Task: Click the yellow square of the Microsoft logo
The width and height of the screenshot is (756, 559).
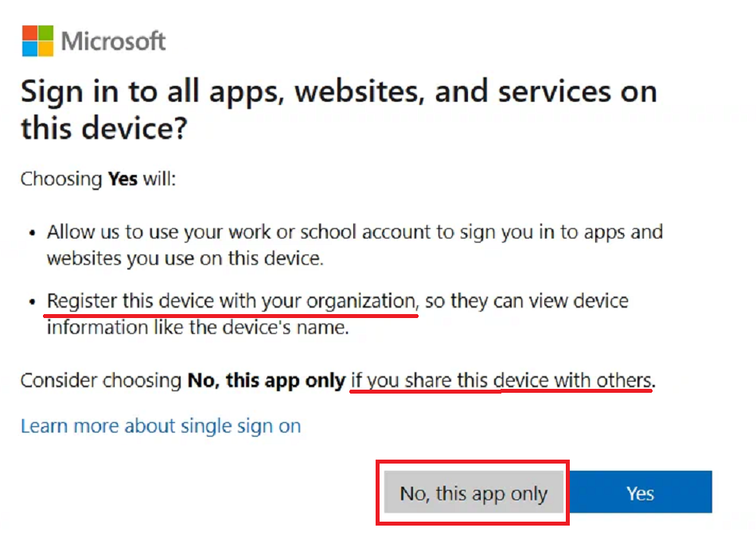Action: pyautogui.click(x=46, y=49)
